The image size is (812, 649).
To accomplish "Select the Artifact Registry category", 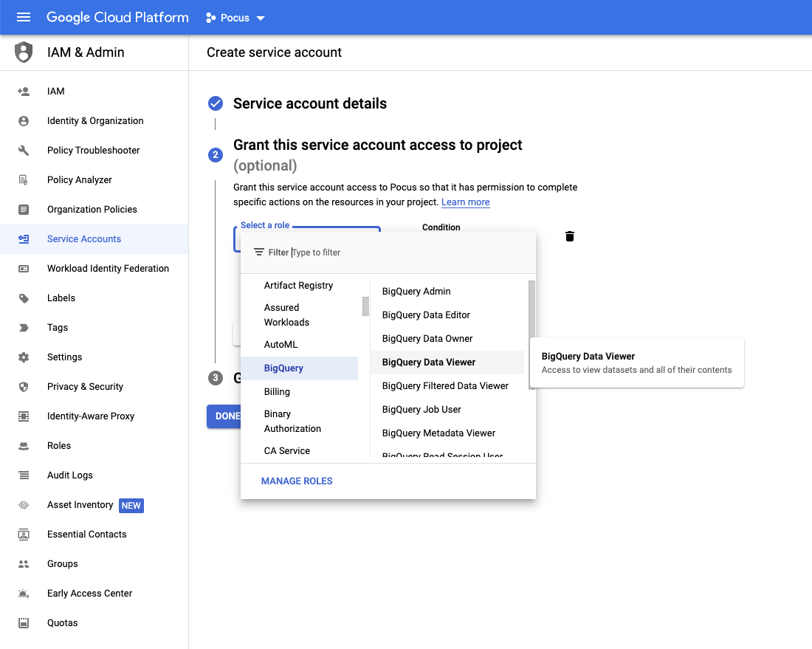I will (x=299, y=286).
